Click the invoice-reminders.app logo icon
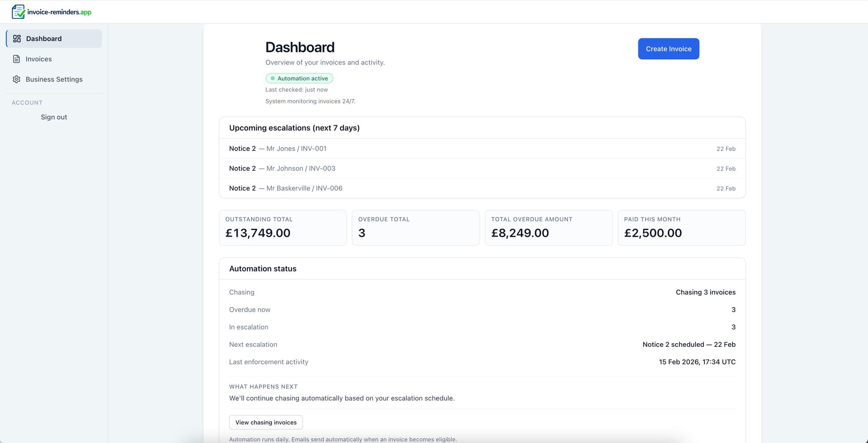 coord(17,11)
